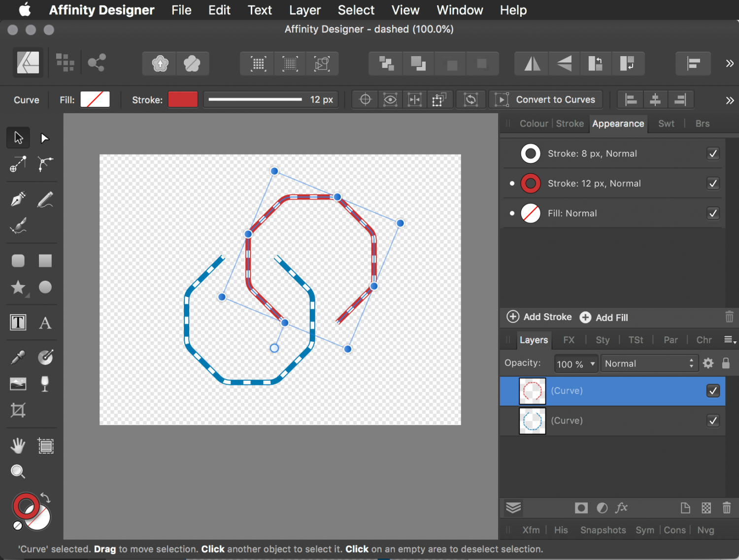Expand the opacity 100 % dropdown arrow

592,364
